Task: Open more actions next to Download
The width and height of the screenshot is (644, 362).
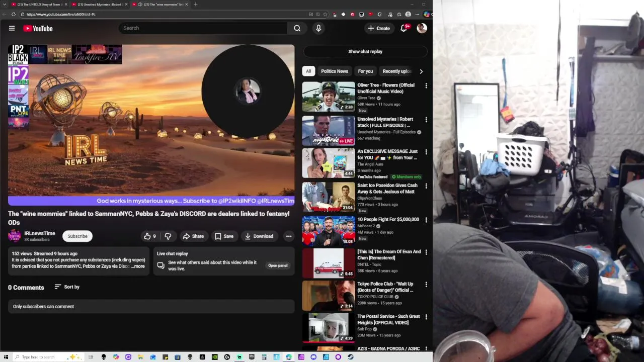Action: [289, 236]
